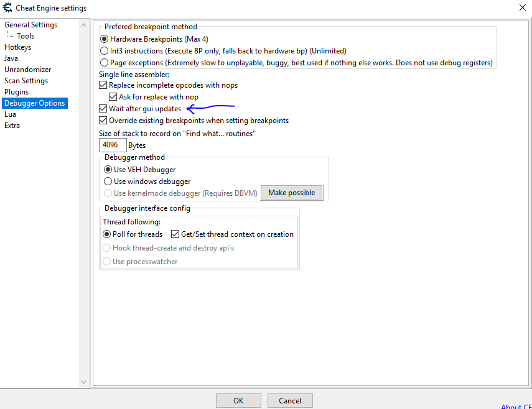This screenshot has width=532, height=409.
Task: Open Lua settings page
Action: tap(10, 114)
